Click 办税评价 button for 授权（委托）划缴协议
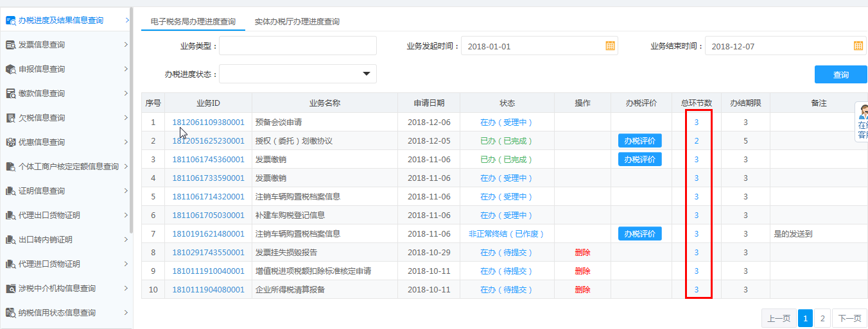Viewport: 868px width, 329px height. pyautogui.click(x=639, y=141)
